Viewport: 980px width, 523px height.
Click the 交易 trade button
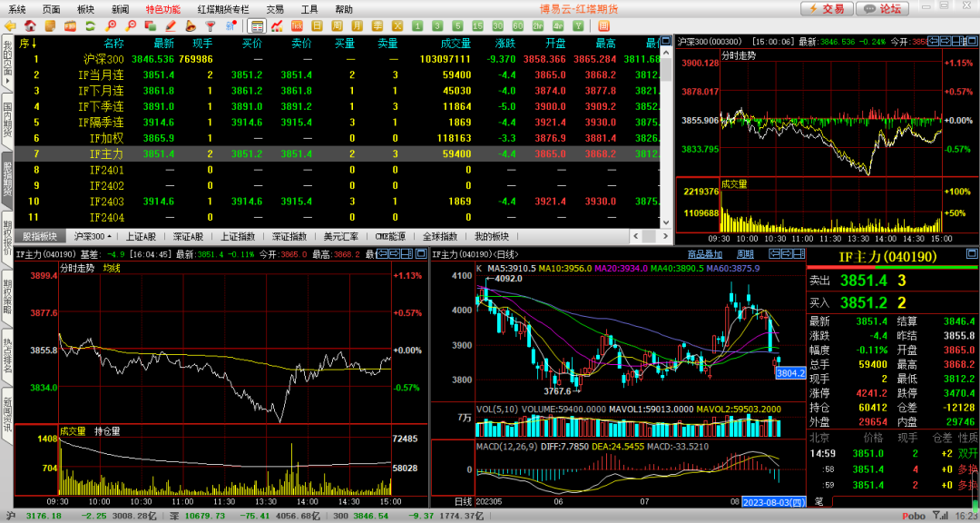828,8
